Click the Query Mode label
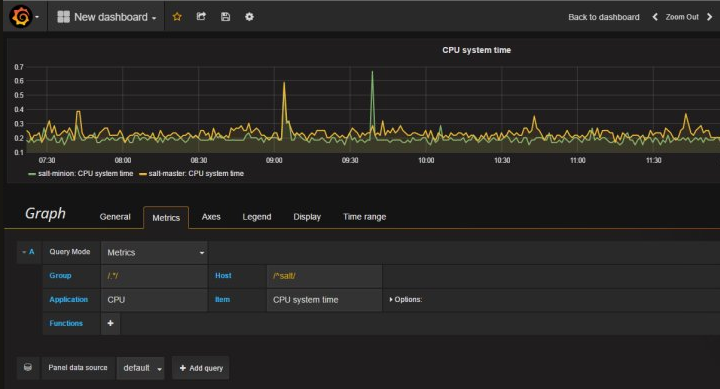The width and height of the screenshot is (720, 389). [x=70, y=252]
